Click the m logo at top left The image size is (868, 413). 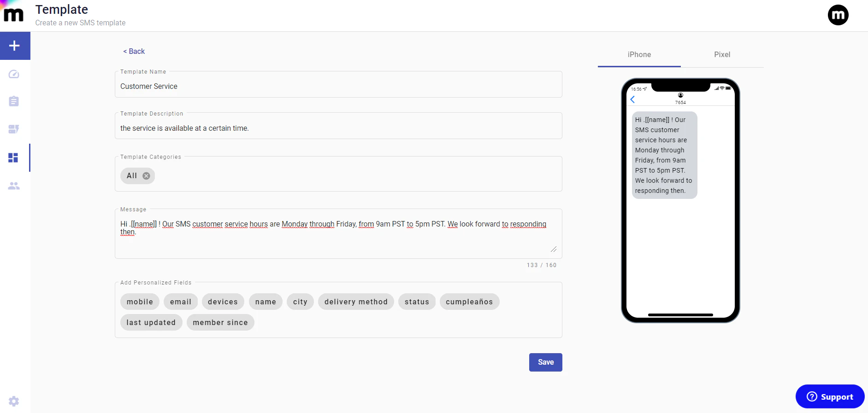click(x=13, y=14)
